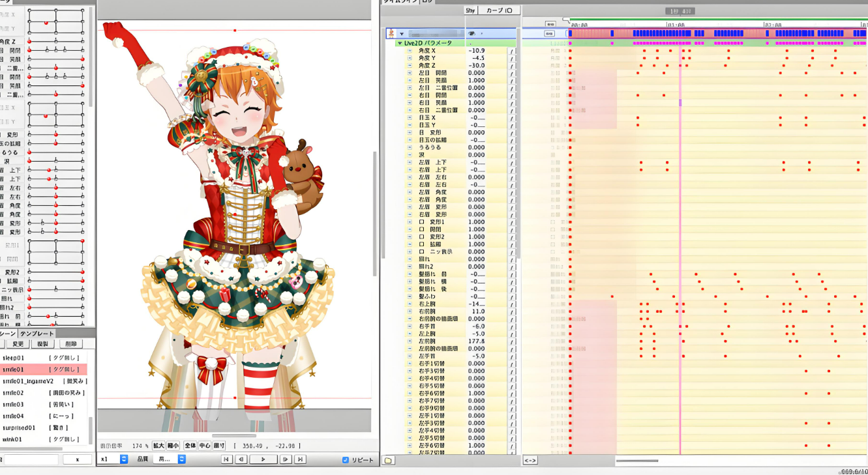This screenshot has height=475, width=868.
Task: Select the タイムライン tab
Action: (x=400, y=2)
